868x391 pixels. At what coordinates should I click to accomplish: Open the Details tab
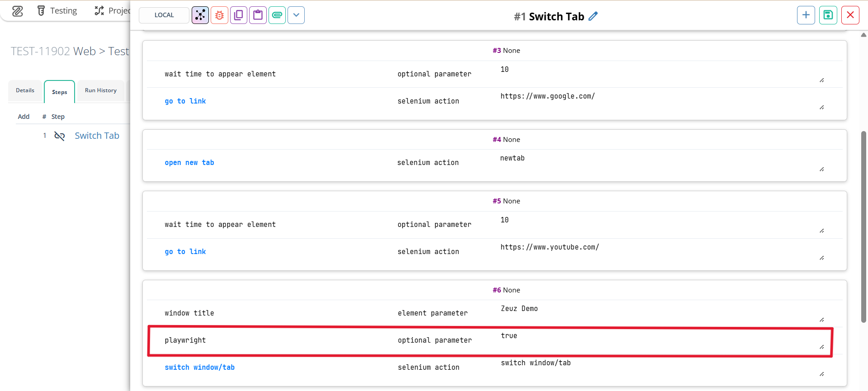click(x=25, y=90)
